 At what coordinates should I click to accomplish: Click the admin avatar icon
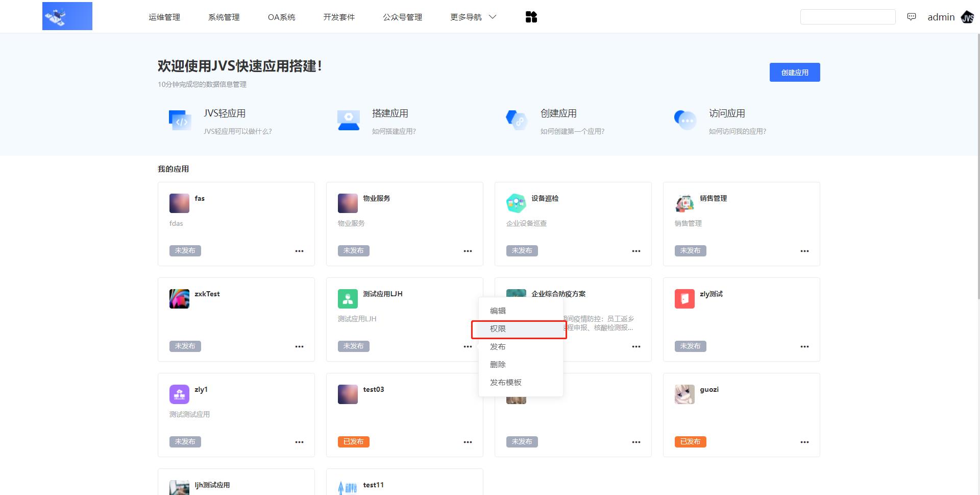(967, 17)
